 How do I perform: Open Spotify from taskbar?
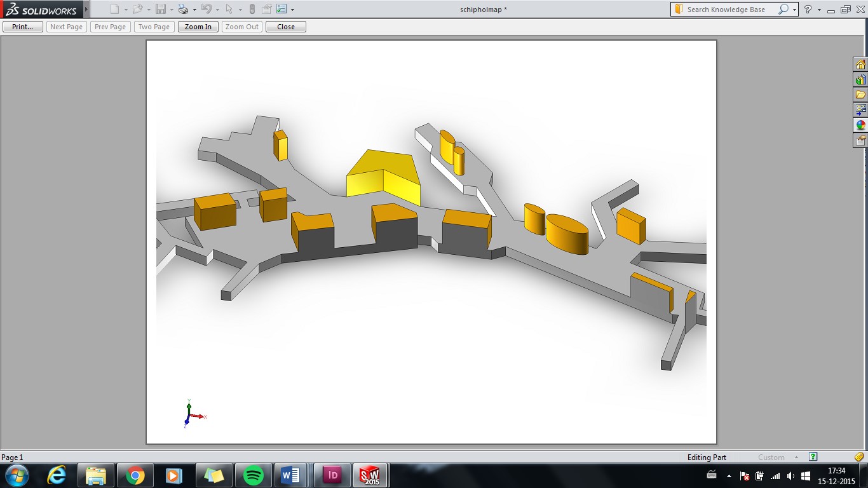(253, 475)
